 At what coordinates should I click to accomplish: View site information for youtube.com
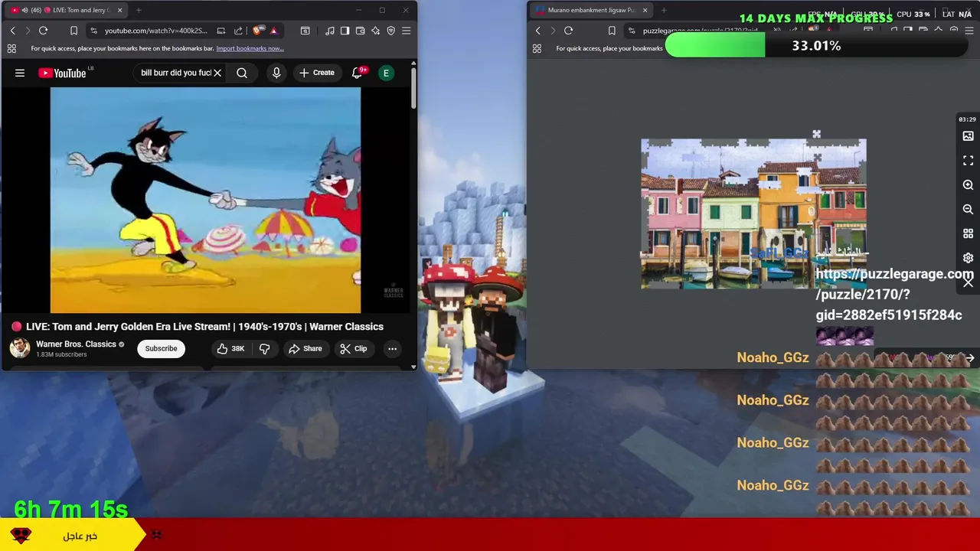click(x=93, y=31)
